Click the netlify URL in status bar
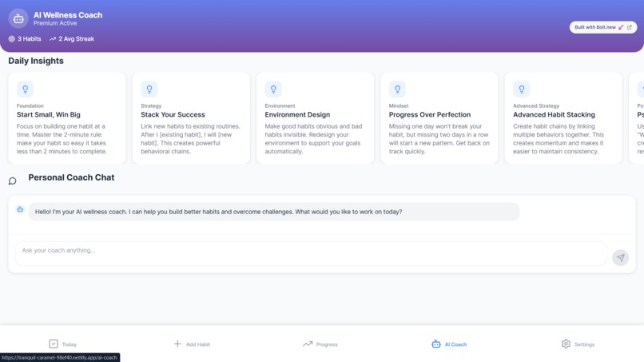Viewport: 644px width, 362px height. click(60, 357)
